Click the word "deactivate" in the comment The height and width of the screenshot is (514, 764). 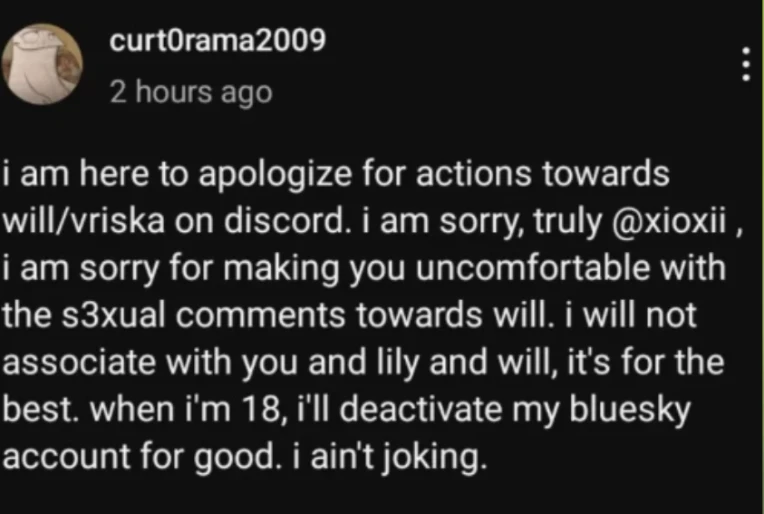(420, 409)
